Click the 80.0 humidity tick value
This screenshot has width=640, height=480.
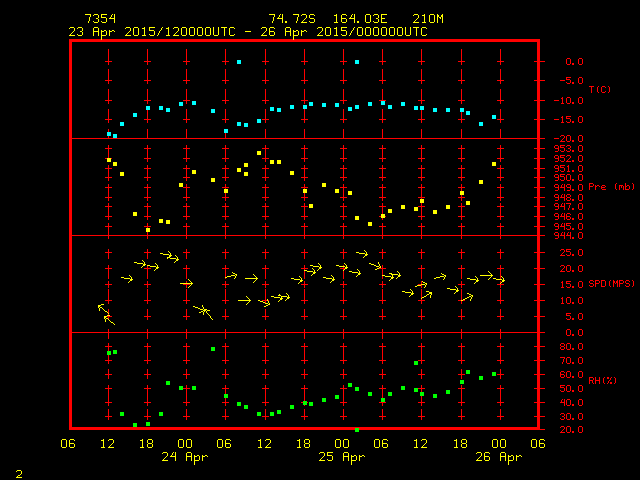[x=571, y=347]
